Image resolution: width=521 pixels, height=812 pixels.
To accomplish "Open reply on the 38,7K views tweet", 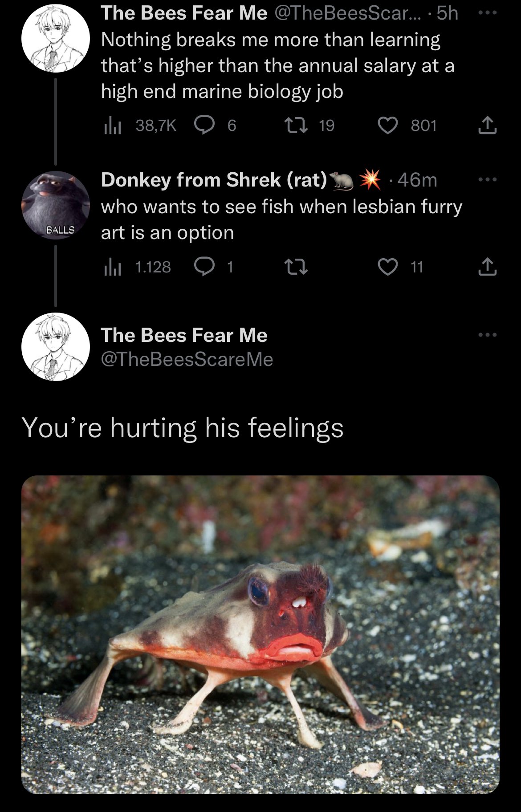I will (205, 126).
